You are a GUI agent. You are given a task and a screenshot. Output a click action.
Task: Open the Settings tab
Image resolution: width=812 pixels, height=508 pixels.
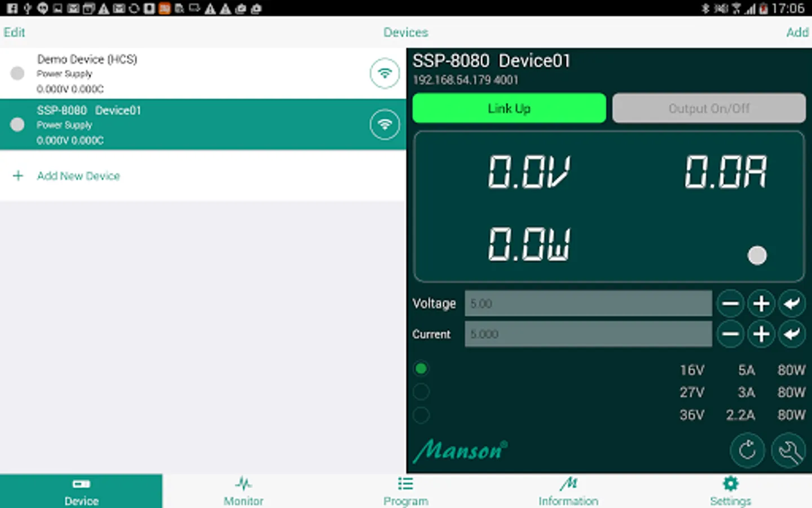(731, 491)
